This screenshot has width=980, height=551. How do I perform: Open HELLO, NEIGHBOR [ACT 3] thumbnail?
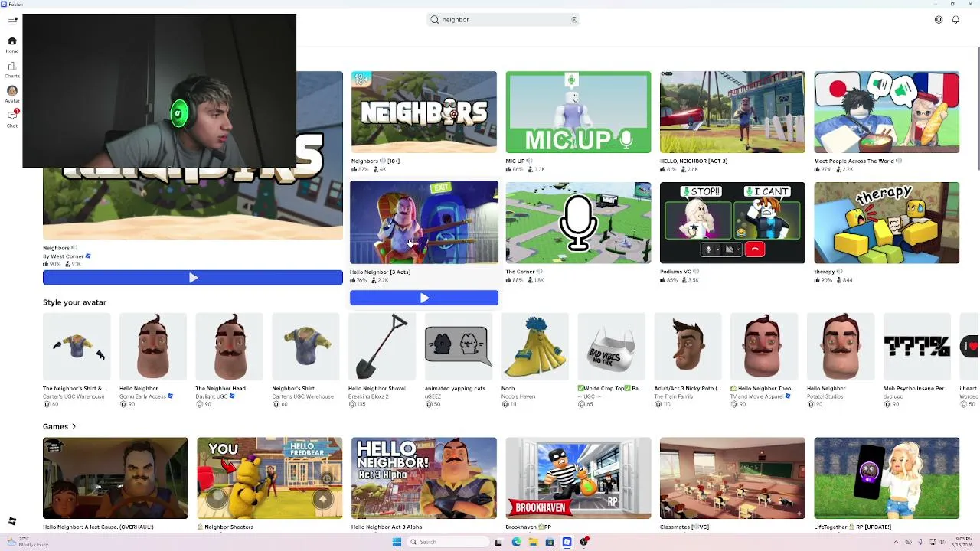coord(733,112)
